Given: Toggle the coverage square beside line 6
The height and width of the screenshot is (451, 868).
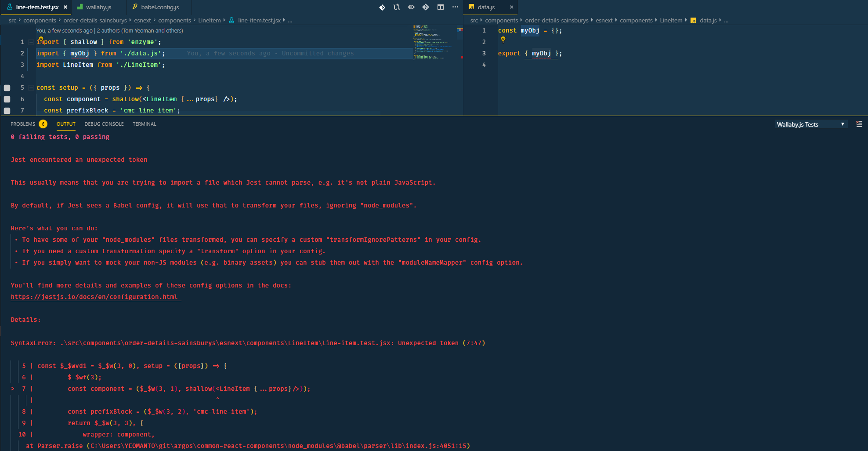Looking at the screenshot, I should [x=7, y=99].
